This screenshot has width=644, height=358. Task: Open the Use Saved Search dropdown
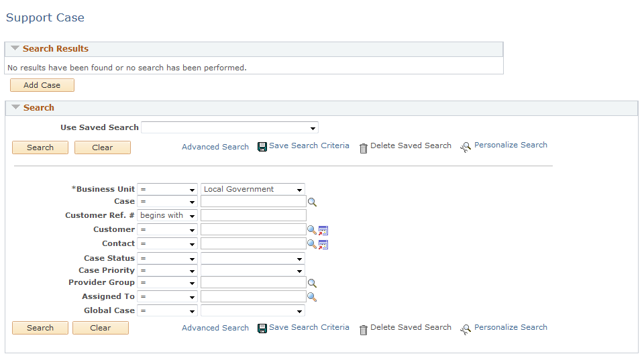[229, 127]
